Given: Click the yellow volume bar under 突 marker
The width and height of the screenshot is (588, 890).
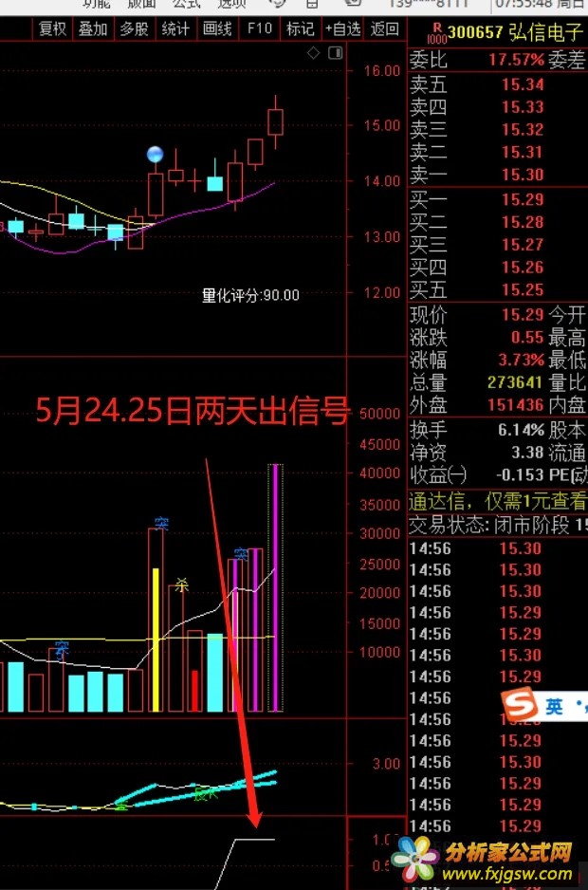Looking at the screenshot, I should tap(156, 640).
